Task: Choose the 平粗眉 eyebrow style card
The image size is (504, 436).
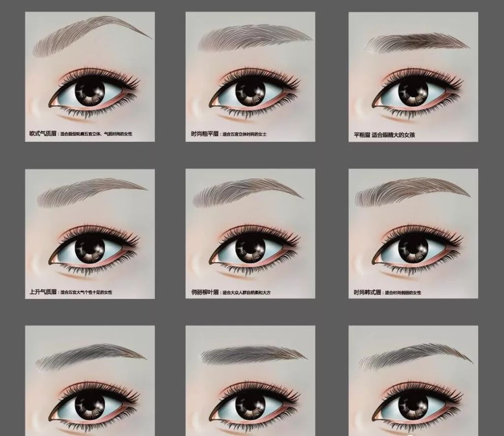Action: pyautogui.click(x=413, y=76)
